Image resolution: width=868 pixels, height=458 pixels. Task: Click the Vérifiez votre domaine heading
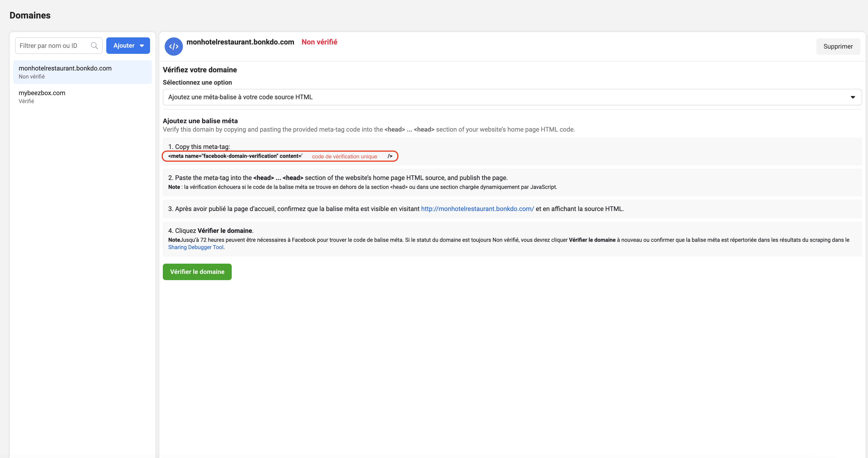click(x=200, y=70)
